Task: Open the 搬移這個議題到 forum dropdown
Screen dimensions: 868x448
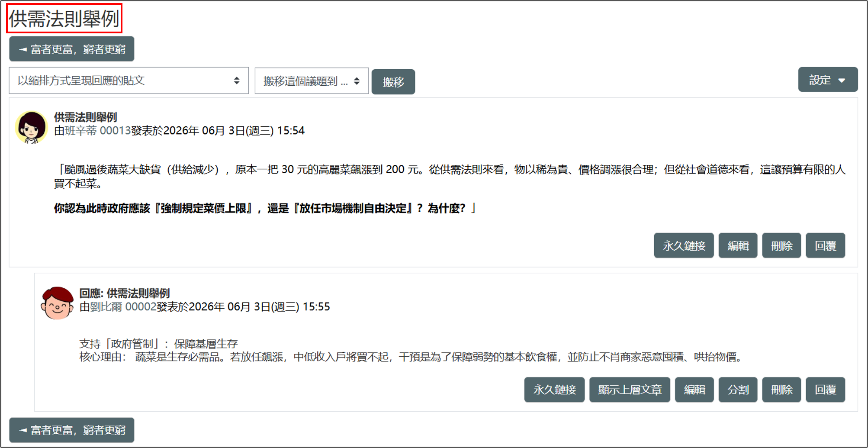Action: click(x=312, y=81)
